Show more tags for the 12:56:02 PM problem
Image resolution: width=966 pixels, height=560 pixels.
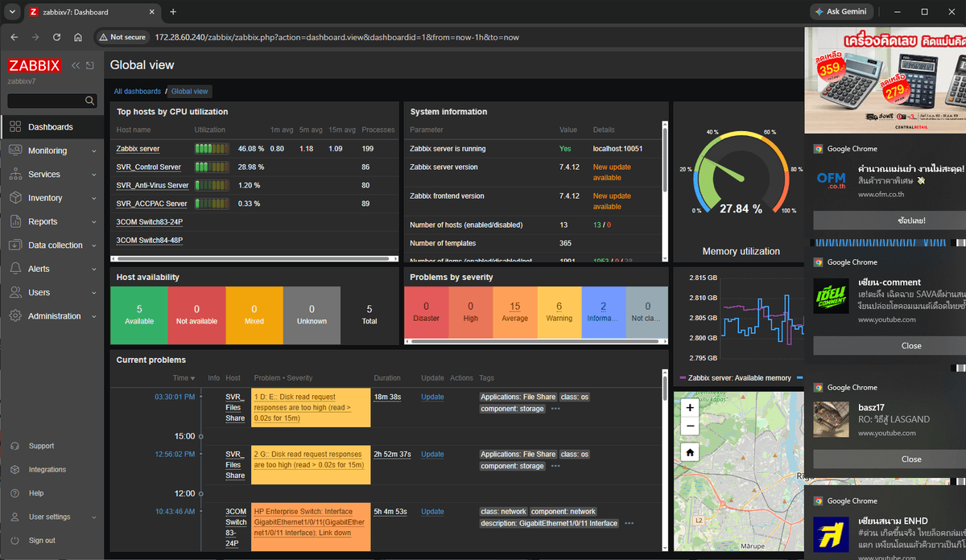coord(555,466)
